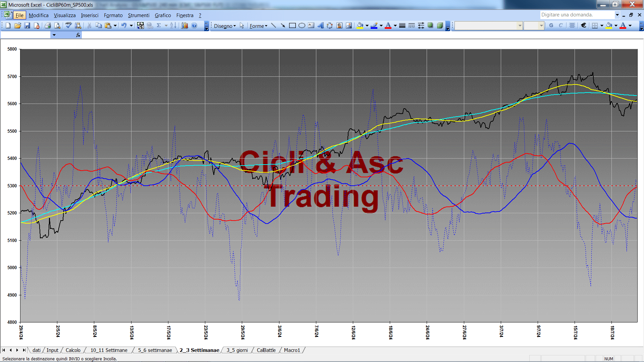
Task: Switch to the 3_5 giorni sheet
Action: tap(237, 350)
